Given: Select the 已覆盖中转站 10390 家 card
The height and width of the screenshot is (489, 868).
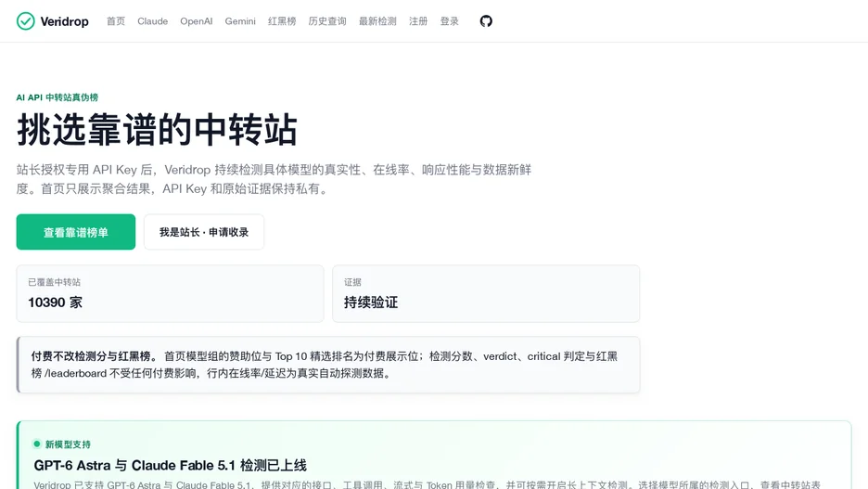Looking at the screenshot, I should [170, 293].
